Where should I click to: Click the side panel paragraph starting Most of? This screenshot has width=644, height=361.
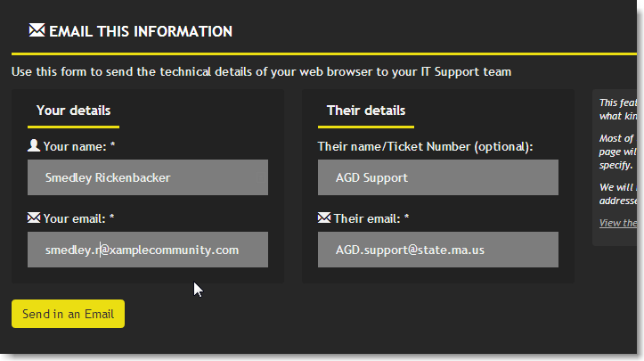click(616, 152)
